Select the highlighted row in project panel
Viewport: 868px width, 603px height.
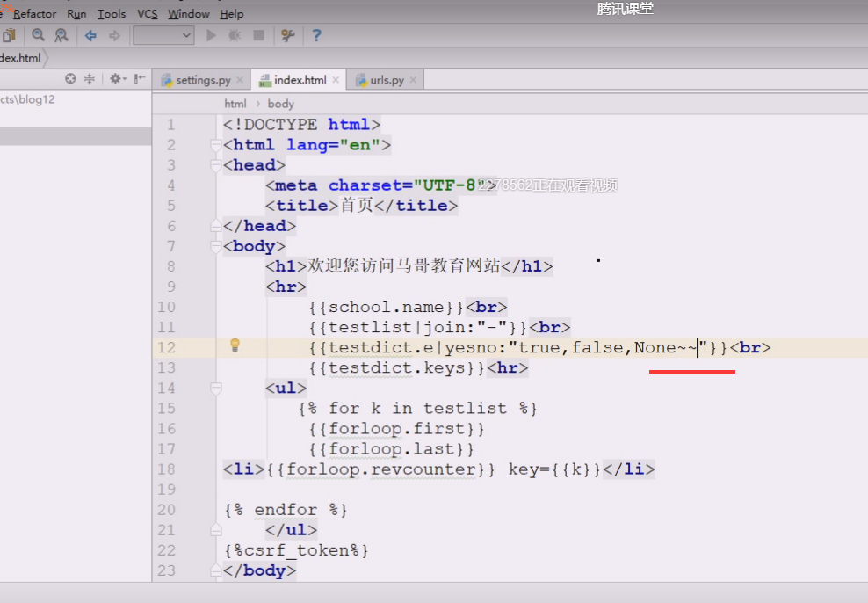pyautogui.click(x=76, y=136)
